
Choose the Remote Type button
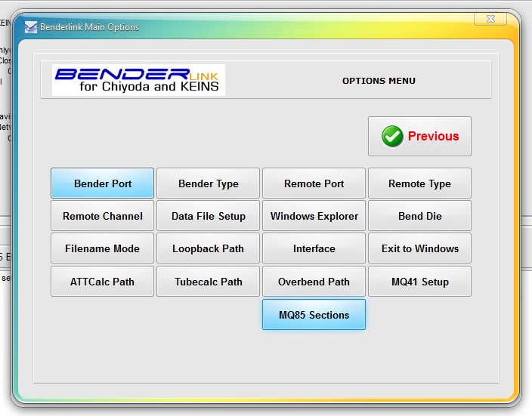[x=419, y=183]
